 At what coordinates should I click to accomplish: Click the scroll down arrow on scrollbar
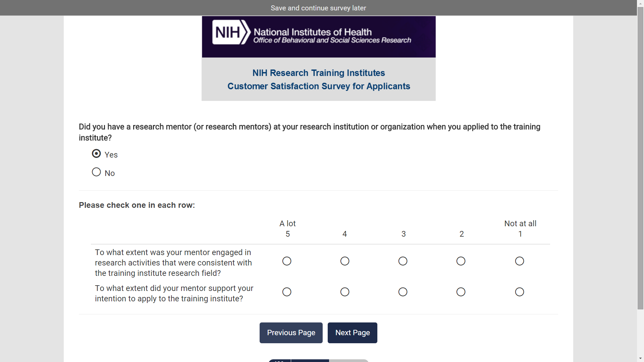pos(640,359)
